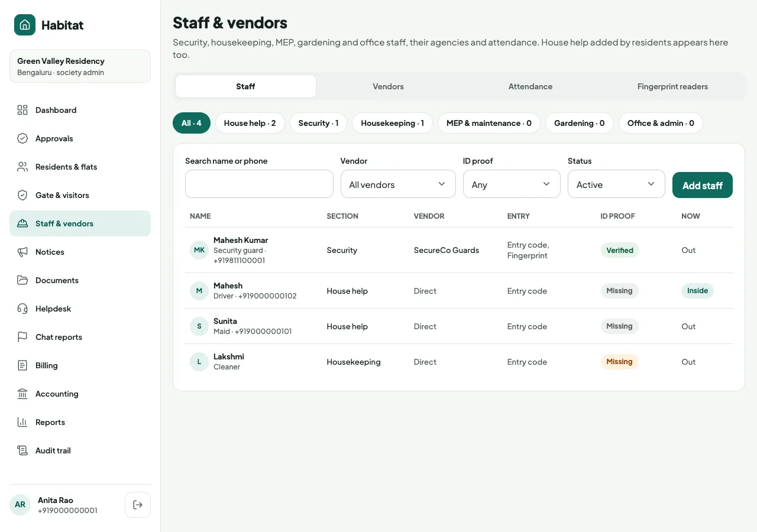
Task: Open the Audit trail page link
Action: pos(80,450)
